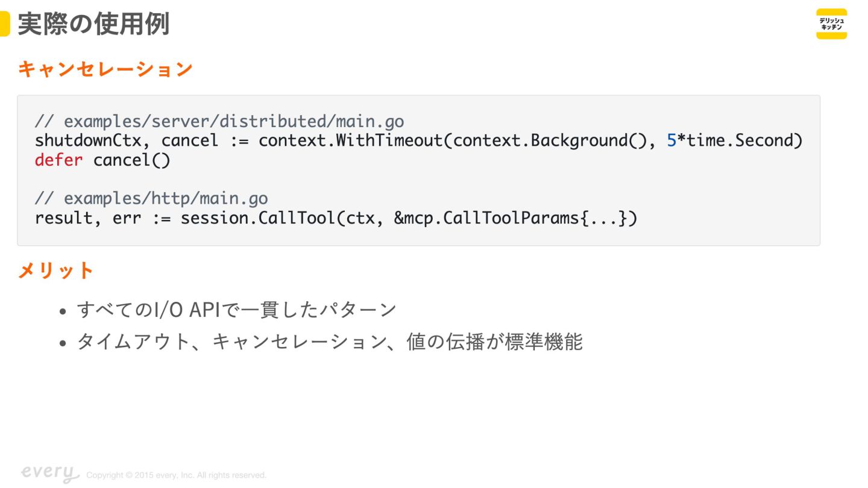Click the Delish Kitchen logo icon
The width and height of the screenshot is (868, 488).
click(x=831, y=24)
